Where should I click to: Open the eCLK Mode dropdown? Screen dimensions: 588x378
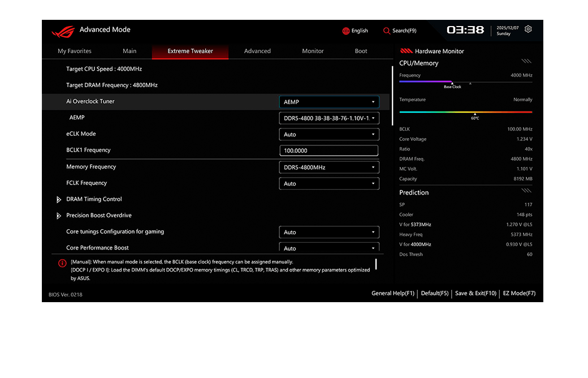pos(329,135)
